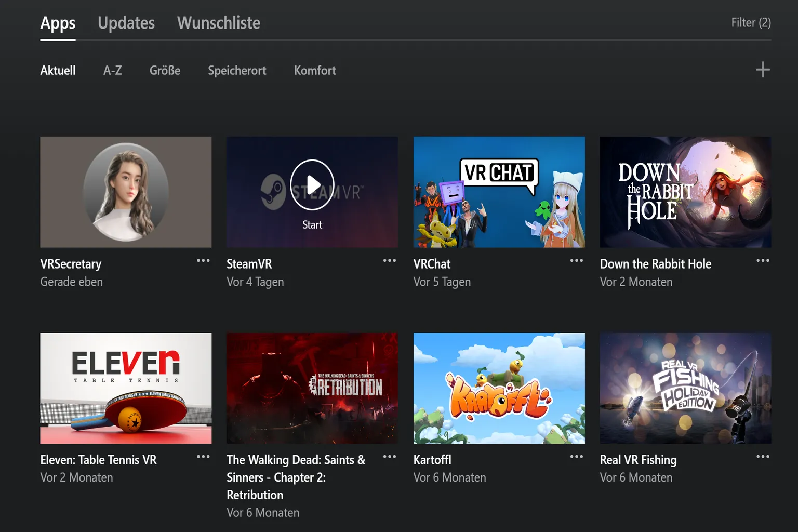This screenshot has width=798, height=532.
Task: Open options menu for Down the Rabbit Hole
Action: coord(763,261)
